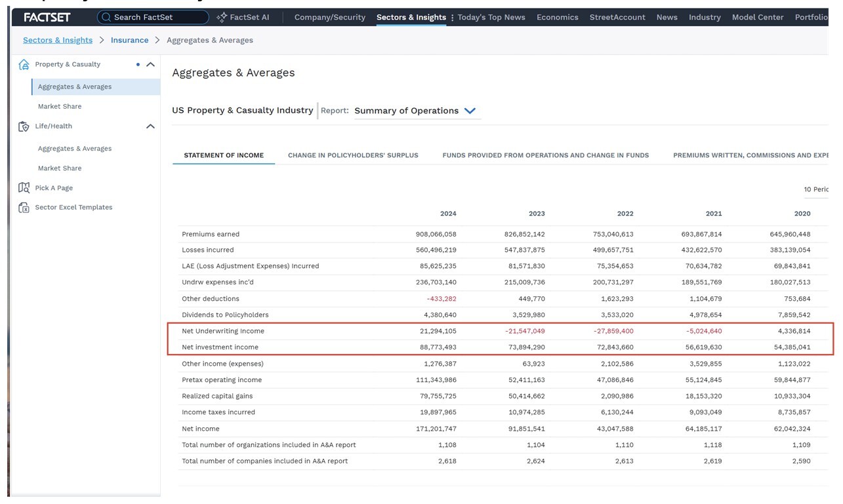Click the FactSet logo
The width and height of the screenshot is (843, 504).
pyautogui.click(x=47, y=17)
